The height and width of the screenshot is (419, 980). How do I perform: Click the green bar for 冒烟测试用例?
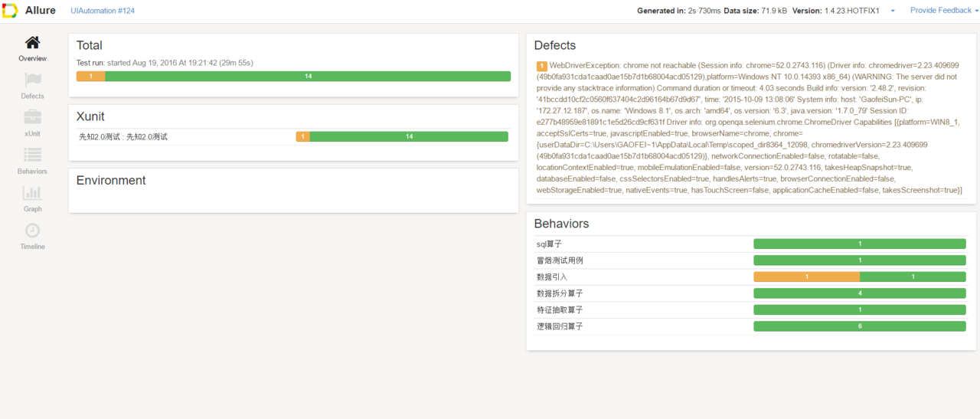pos(860,260)
